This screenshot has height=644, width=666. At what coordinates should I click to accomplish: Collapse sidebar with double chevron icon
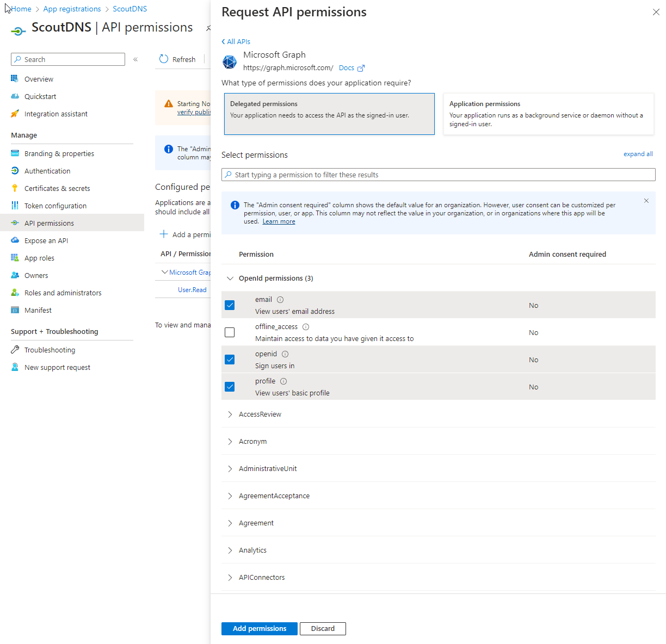135,59
